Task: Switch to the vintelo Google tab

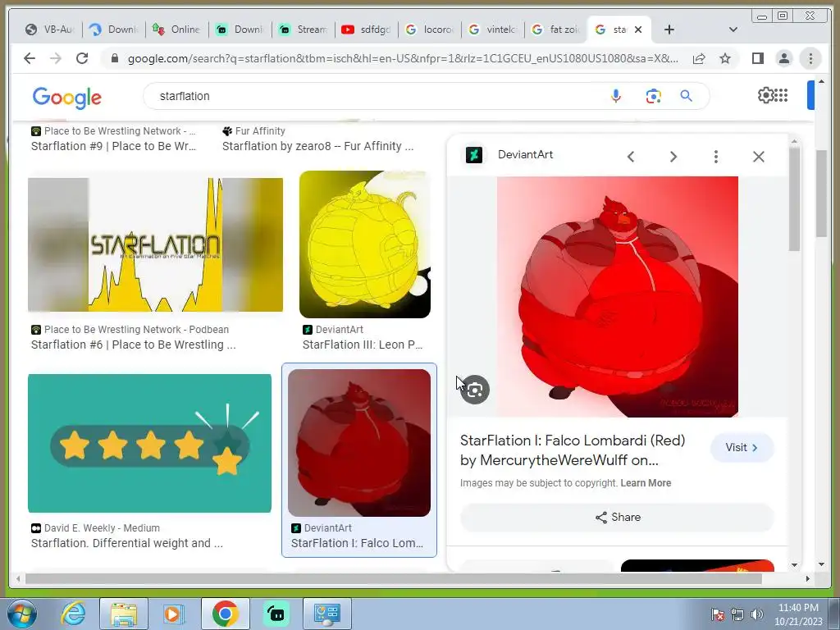Action: (x=492, y=30)
